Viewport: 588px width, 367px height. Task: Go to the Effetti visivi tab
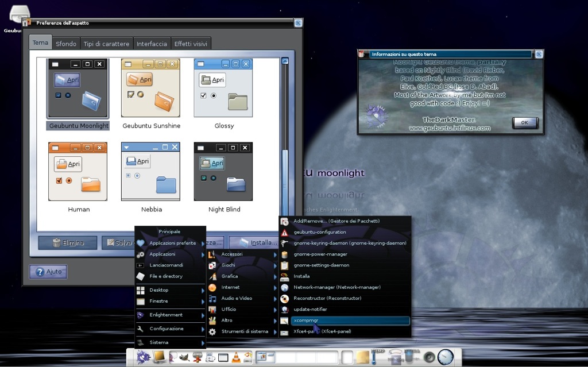[191, 44]
